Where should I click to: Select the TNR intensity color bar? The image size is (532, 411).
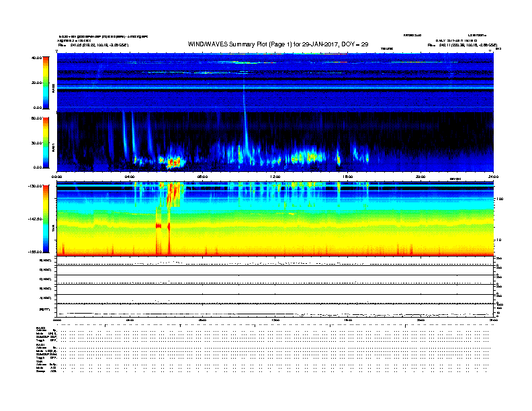pyautogui.click(x=46, y=219)
